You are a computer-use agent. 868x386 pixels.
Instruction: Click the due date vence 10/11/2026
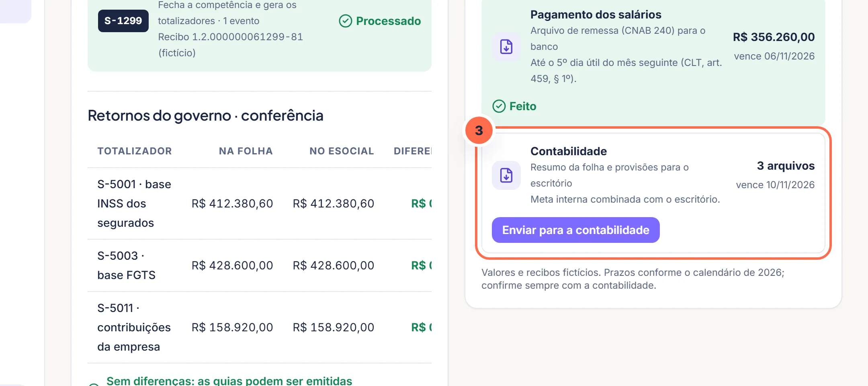point(775,185)
